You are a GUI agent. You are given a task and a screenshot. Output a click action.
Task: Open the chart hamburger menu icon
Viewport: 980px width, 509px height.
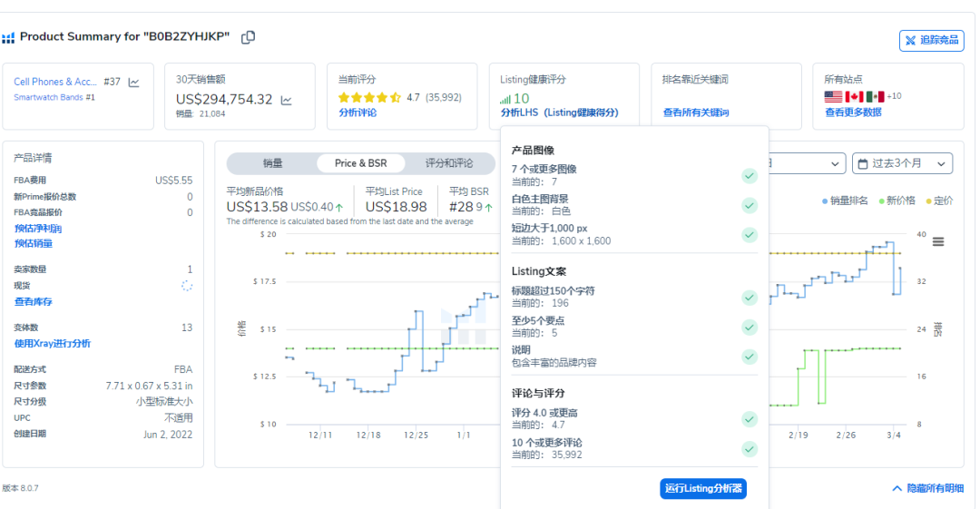click(x=938, y=241)
